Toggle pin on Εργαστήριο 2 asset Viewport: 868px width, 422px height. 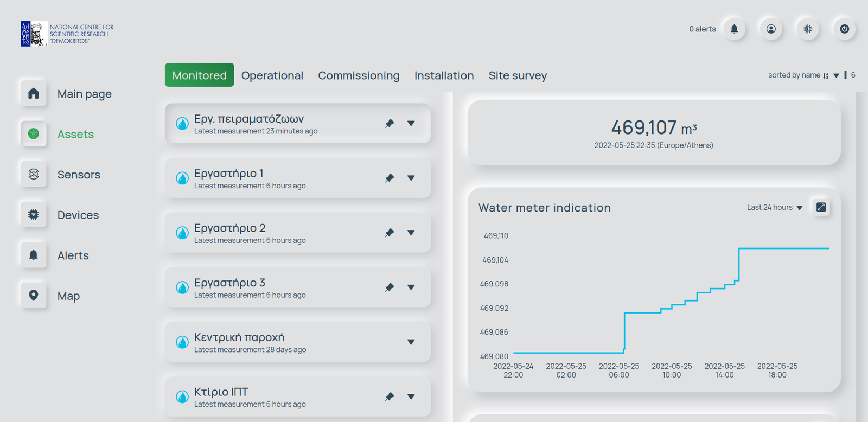pyautogui.click(x=390, y=233)
